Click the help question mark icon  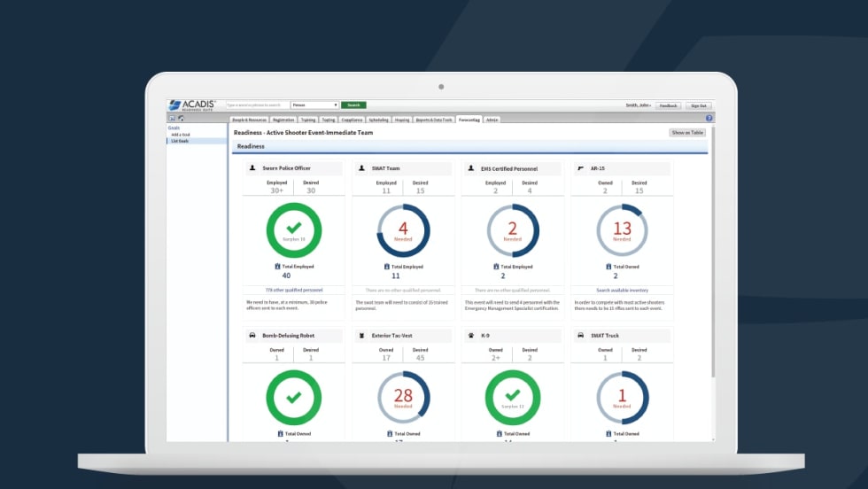click(x=709, y=118)
